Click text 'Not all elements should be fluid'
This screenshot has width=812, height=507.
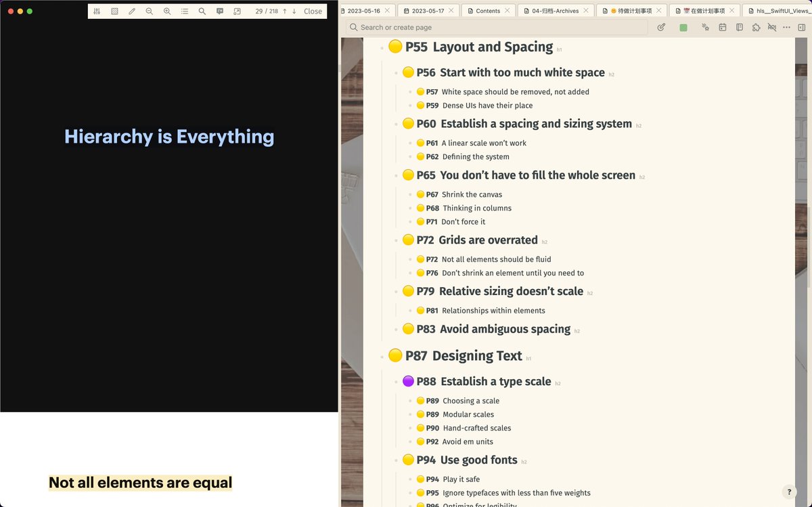496,259
